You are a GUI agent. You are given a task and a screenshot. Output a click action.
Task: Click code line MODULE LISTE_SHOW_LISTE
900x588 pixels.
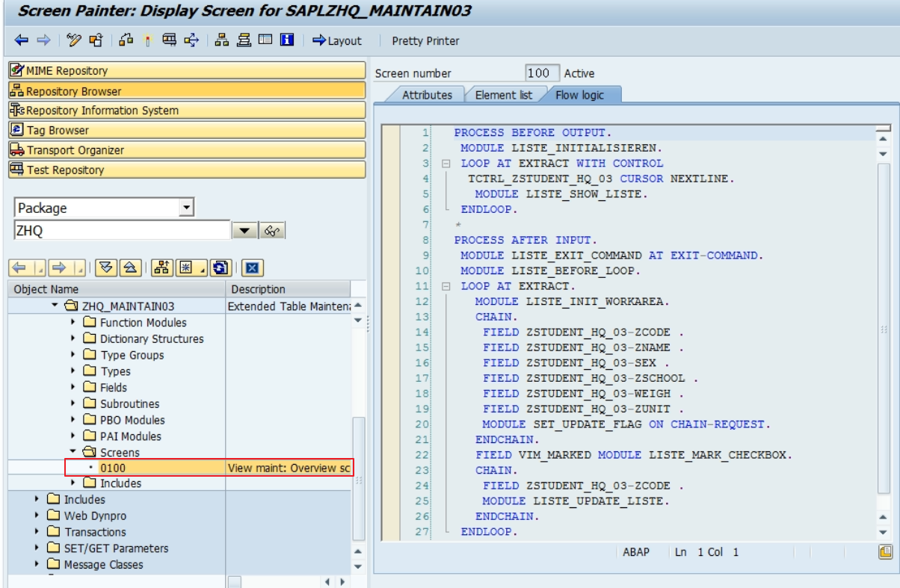pyautogui.click(x=561, y=194)
